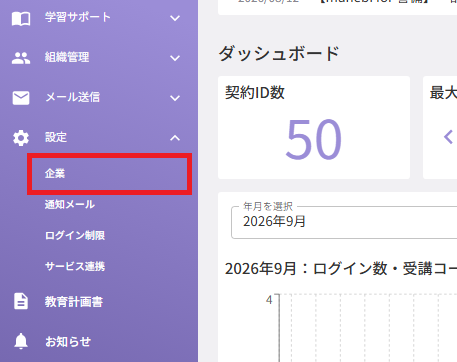The image size is (457, 362).
Task: Expand the 学習サポート chevron
Action: coord(175,18)
